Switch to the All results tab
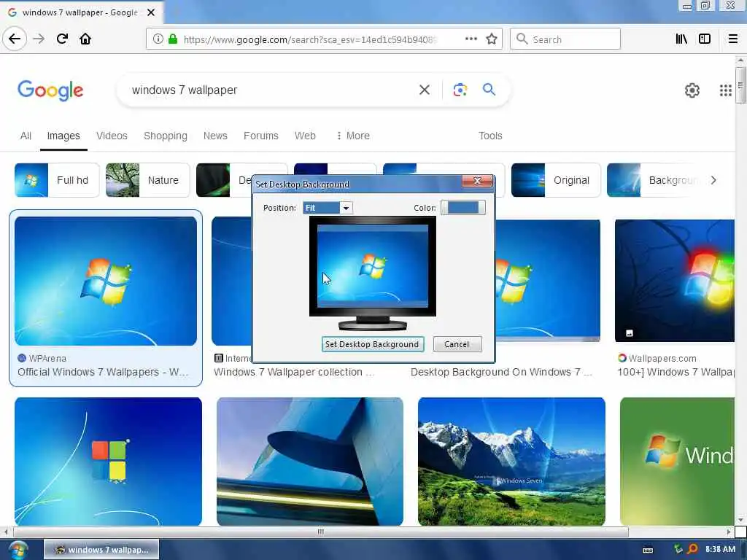The width and height of the screenshot is (747, 560). click(x=26, y=136)
